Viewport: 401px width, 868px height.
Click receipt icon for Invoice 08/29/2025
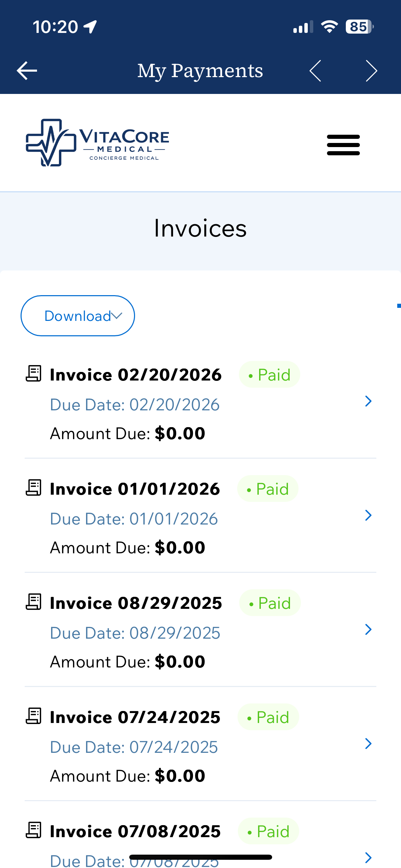(34, 602)
